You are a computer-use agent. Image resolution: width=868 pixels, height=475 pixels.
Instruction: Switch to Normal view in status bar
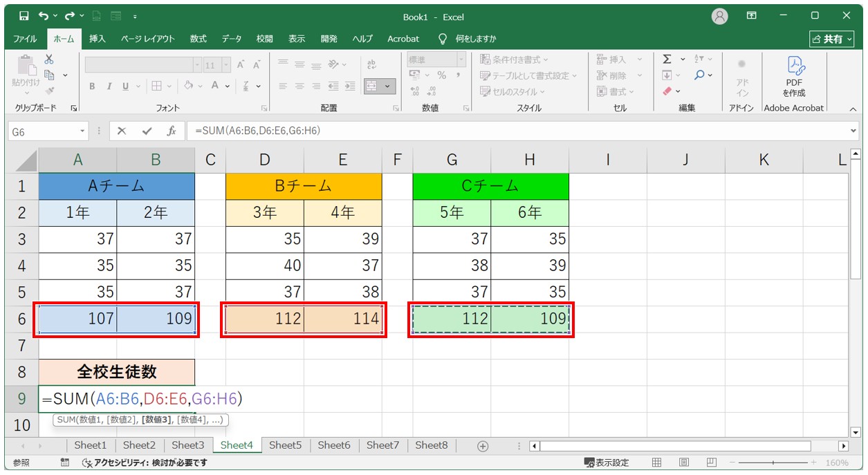tap(657, 463)
